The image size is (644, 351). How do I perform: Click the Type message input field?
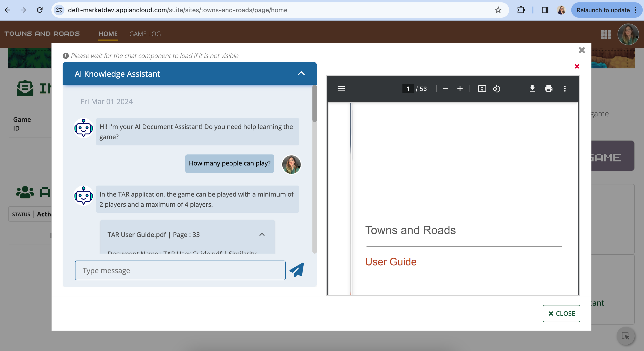180,270
